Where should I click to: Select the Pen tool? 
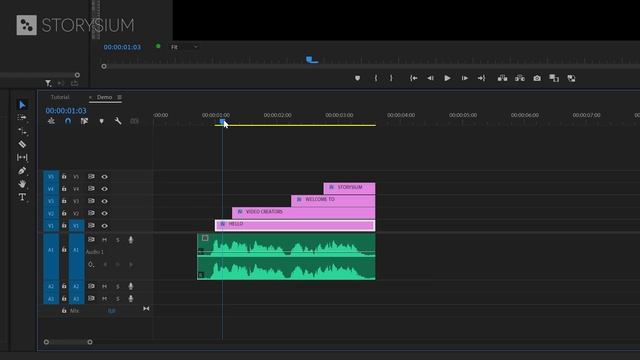click(x=22, y=171)
